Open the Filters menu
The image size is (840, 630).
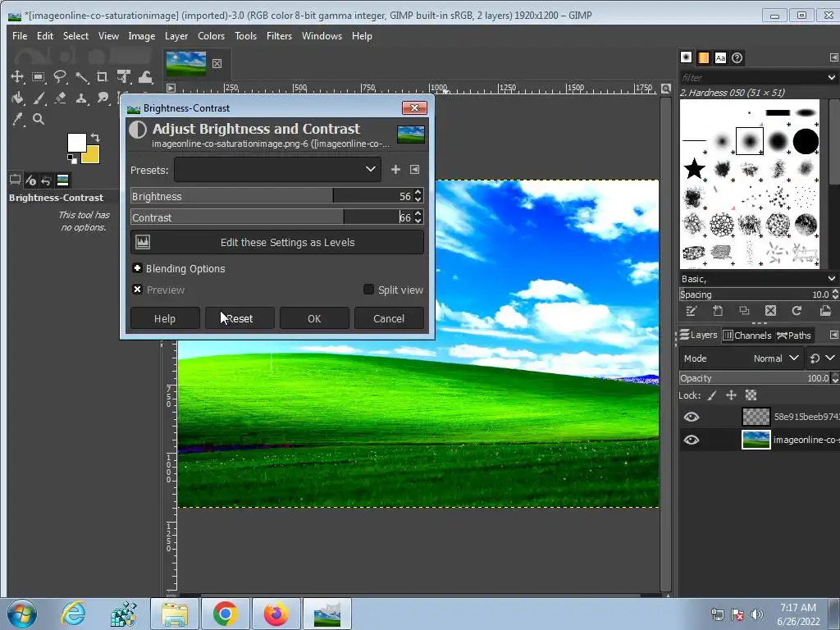279,36
